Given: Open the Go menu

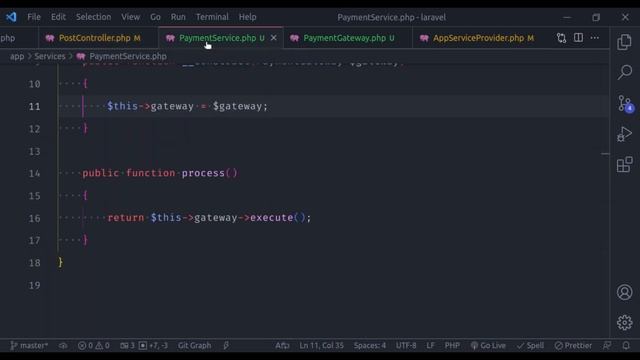Looking at the screenshot, I should [x=155, y=17].
